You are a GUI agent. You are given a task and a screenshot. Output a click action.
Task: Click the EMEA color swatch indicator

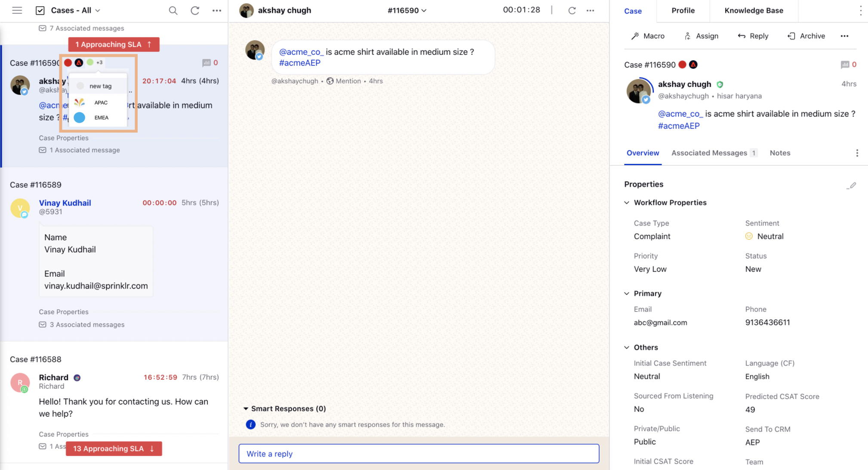point(80,117)
